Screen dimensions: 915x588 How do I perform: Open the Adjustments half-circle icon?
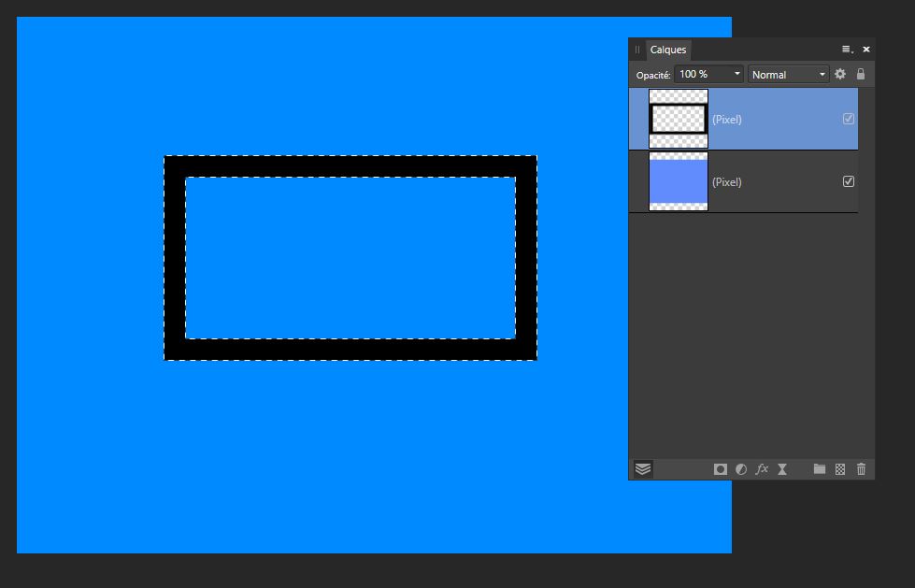coord(741,469)
